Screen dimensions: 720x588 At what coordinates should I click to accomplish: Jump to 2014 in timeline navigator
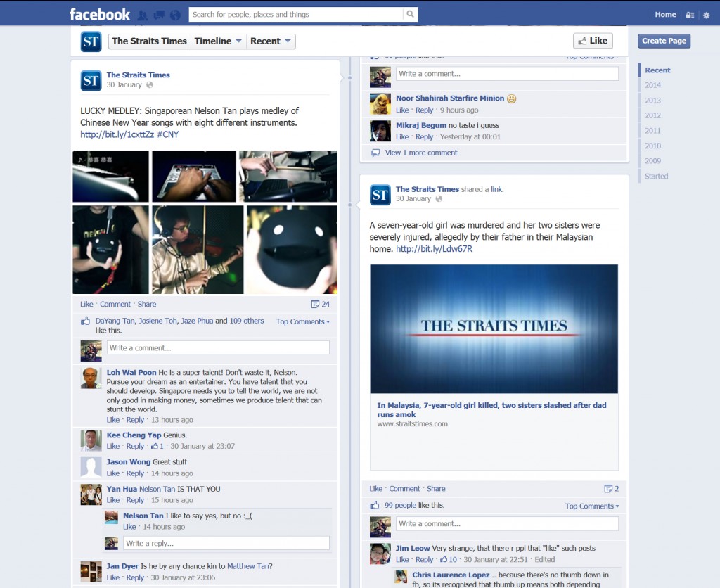(x=652, y=85)
